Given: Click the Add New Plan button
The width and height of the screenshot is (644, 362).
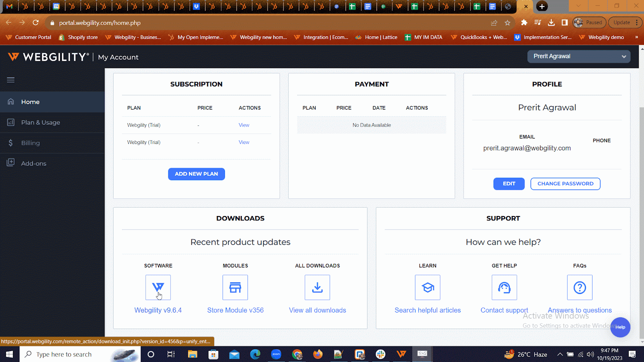Looking at the screenshot, I should click(196, 174).
